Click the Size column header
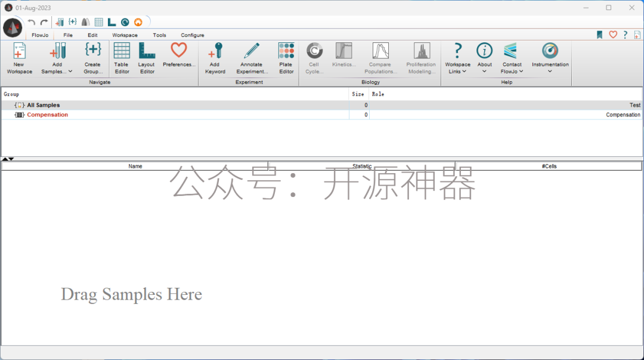This screenshot has height=360, width=644. (x=358, y=94)
